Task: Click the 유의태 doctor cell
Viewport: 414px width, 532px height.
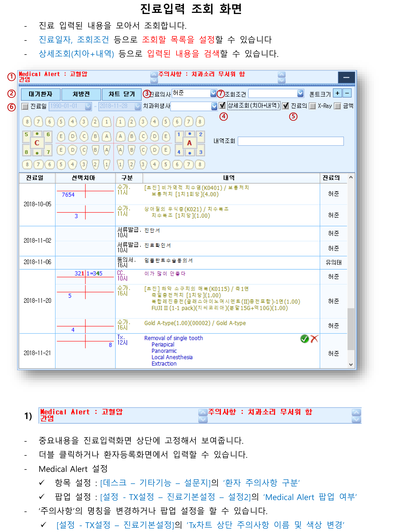Action: point(334,262)
